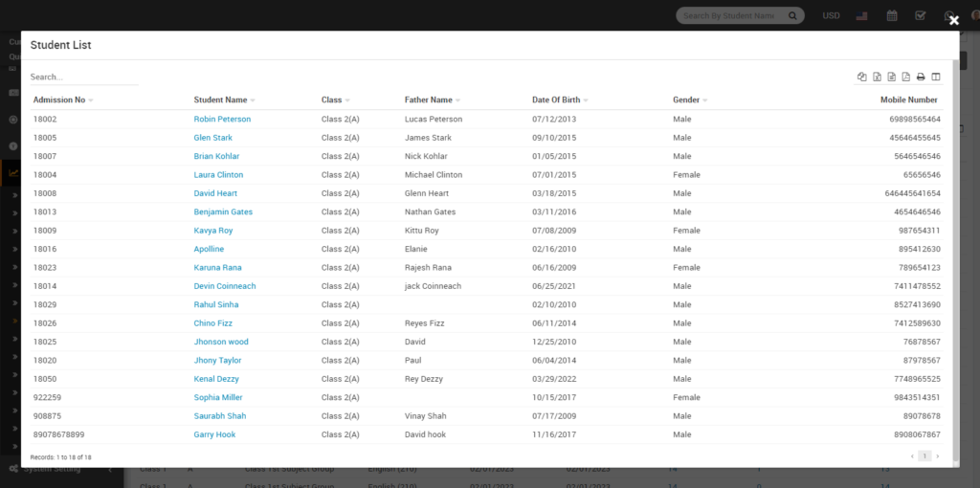Screen dimensions: 980x488
Task: Click father name jack Coinneach
Action: point(434,286)
